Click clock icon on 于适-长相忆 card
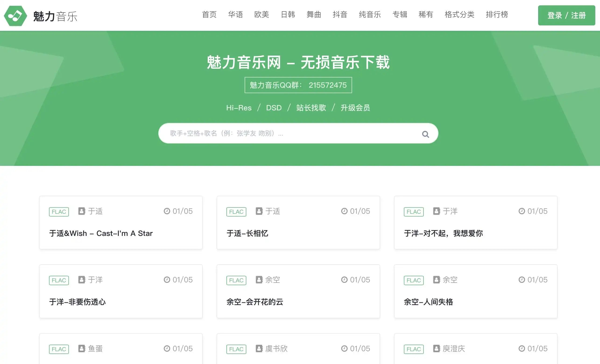The height and width of the screenshot is (364, 600). pos(344,211)
